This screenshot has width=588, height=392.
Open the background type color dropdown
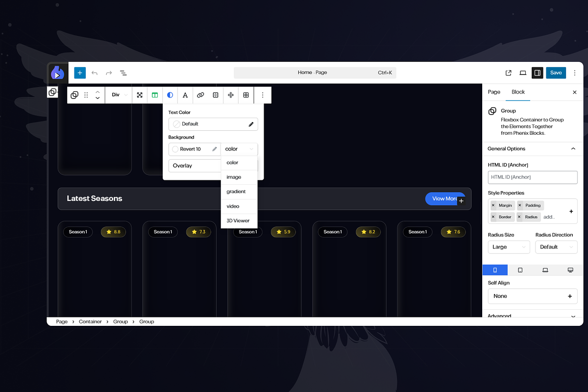239,149
